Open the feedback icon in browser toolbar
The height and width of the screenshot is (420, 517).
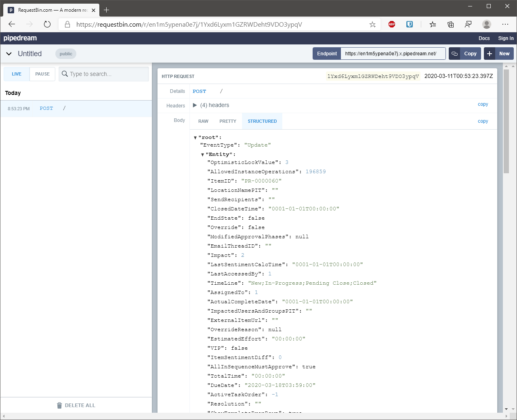468,24
